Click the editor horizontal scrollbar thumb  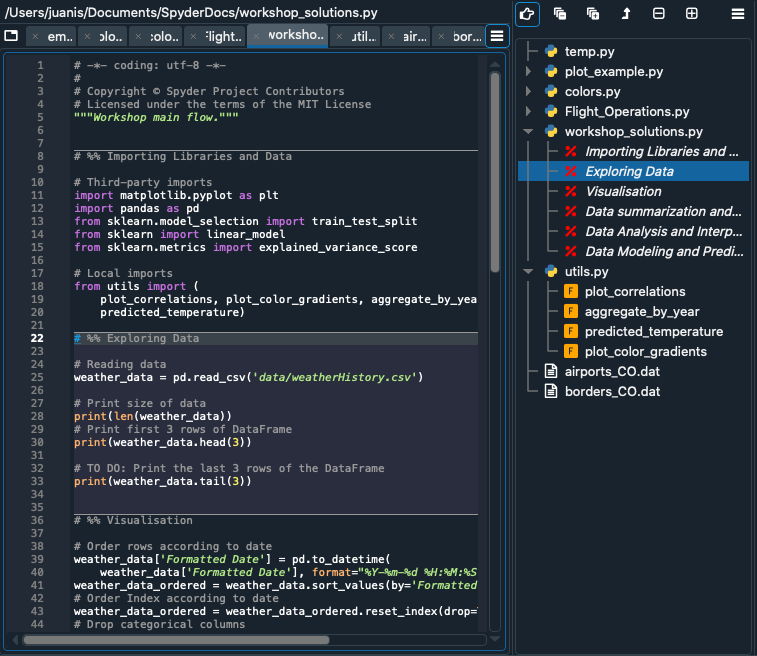176,640
